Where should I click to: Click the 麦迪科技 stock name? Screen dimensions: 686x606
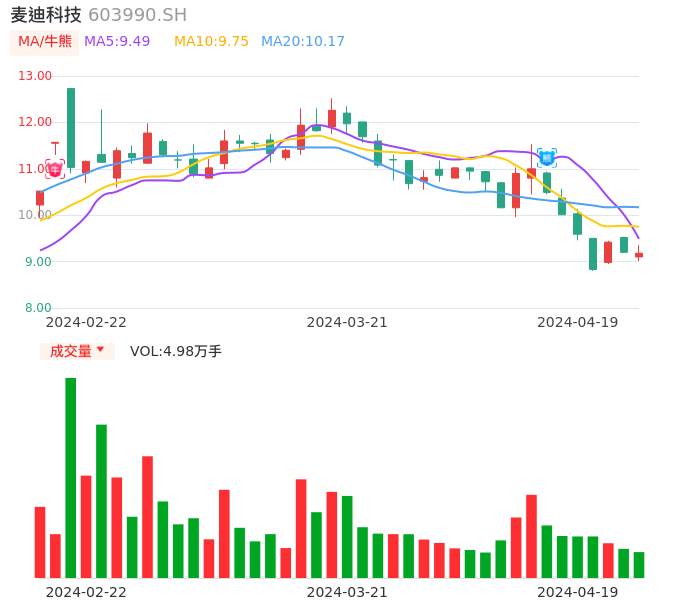click(46, 15)
